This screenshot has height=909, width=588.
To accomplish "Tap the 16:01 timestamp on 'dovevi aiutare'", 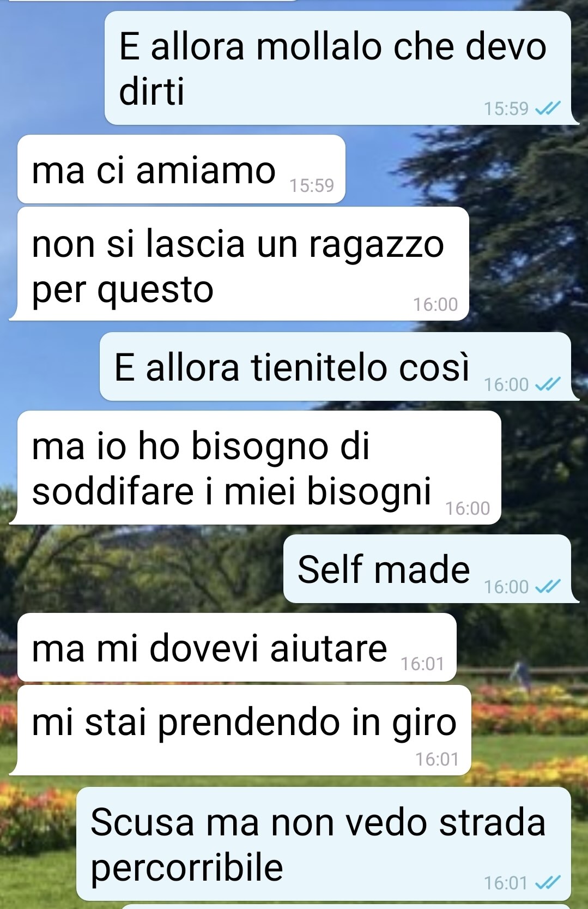I will tap(423, 664).
